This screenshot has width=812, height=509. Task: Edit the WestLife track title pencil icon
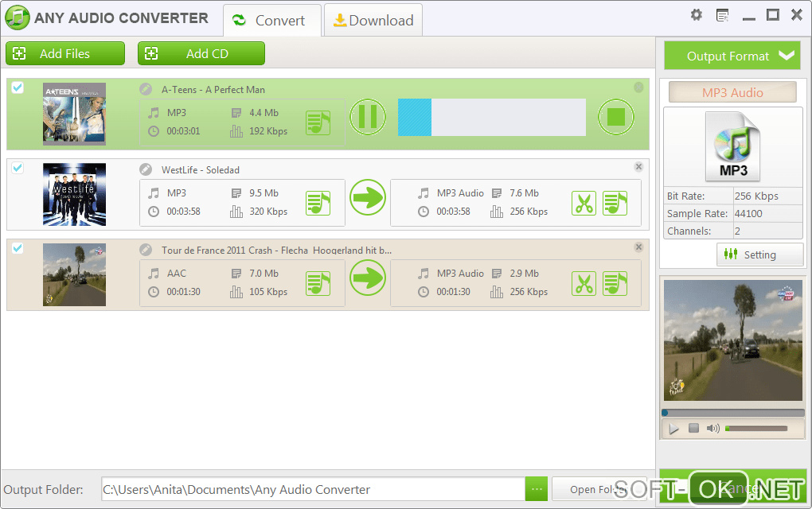click(x=146, y=169)
